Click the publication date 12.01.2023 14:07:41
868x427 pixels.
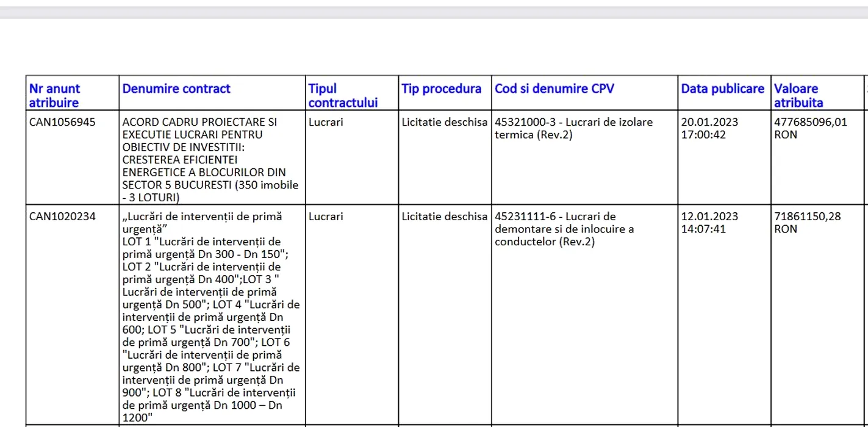(x=709, y=223)
